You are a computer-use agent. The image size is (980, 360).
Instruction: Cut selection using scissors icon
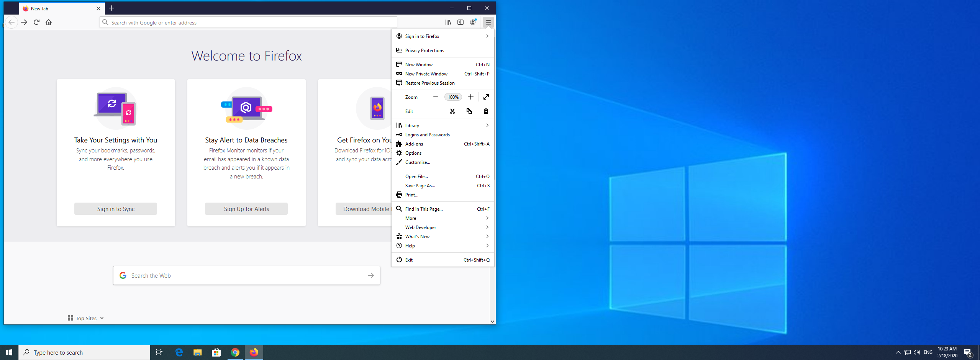coord(452,111)
